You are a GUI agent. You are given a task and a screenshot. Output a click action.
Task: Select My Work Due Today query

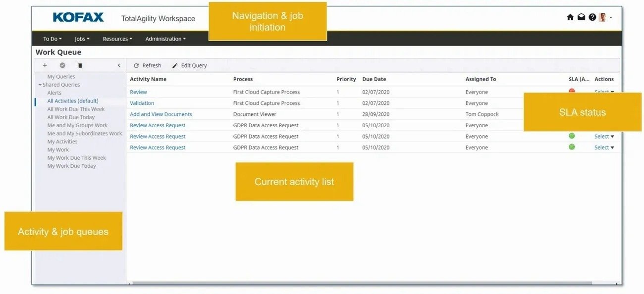(71, 166)
